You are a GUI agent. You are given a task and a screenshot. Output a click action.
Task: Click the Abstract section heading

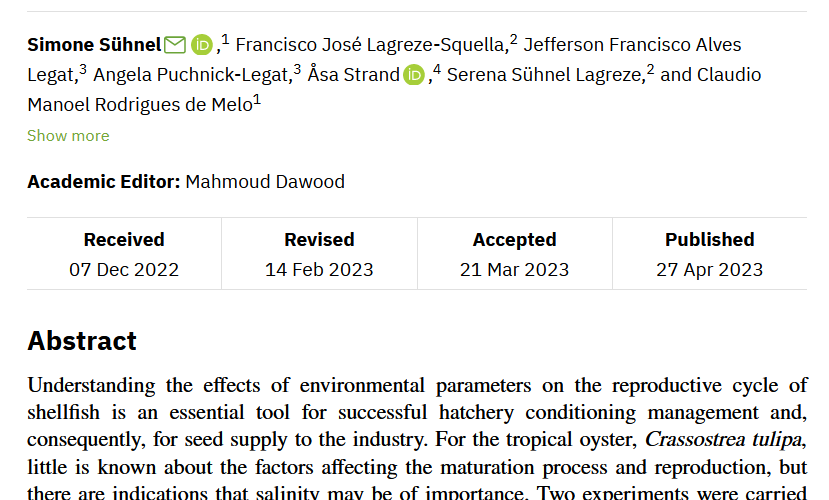pyautogui.click(x=82, y=341)
